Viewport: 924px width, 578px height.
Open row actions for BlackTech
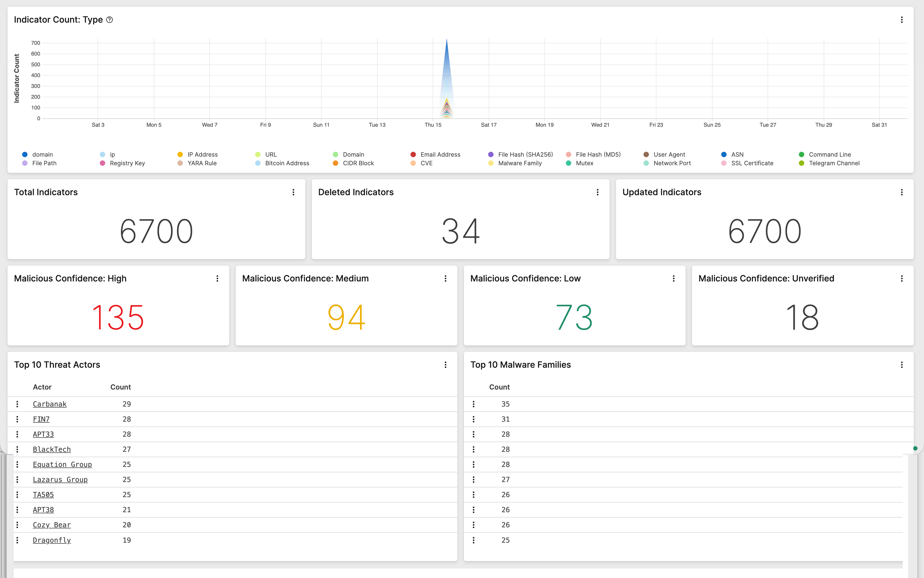coord(17,450)
